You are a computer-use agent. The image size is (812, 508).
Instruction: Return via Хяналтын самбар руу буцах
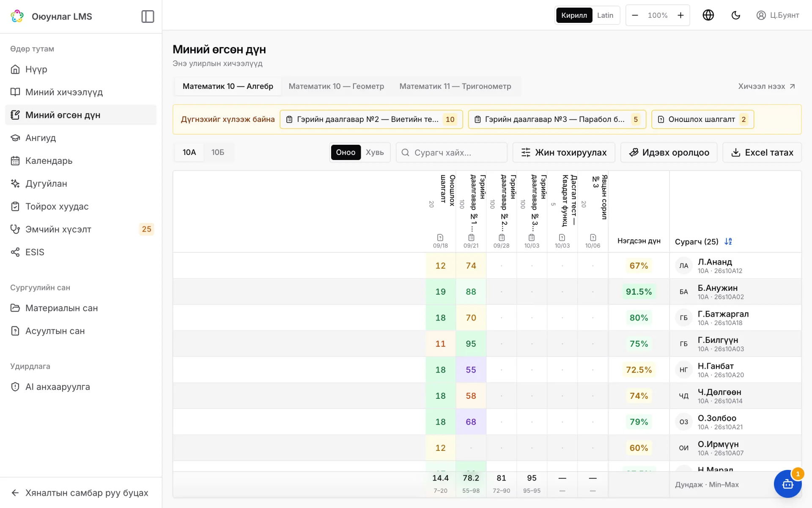(81, 493)
